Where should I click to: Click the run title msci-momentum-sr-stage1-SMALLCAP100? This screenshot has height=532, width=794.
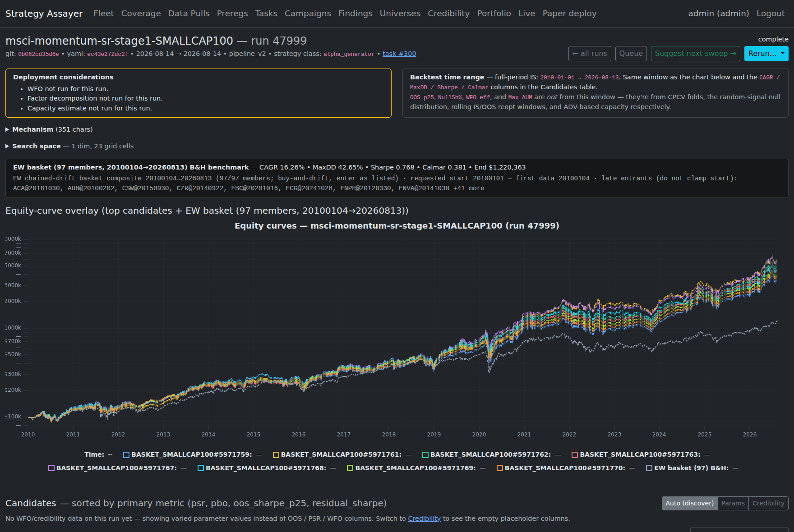pyautogui.click(x=119, y=41)
